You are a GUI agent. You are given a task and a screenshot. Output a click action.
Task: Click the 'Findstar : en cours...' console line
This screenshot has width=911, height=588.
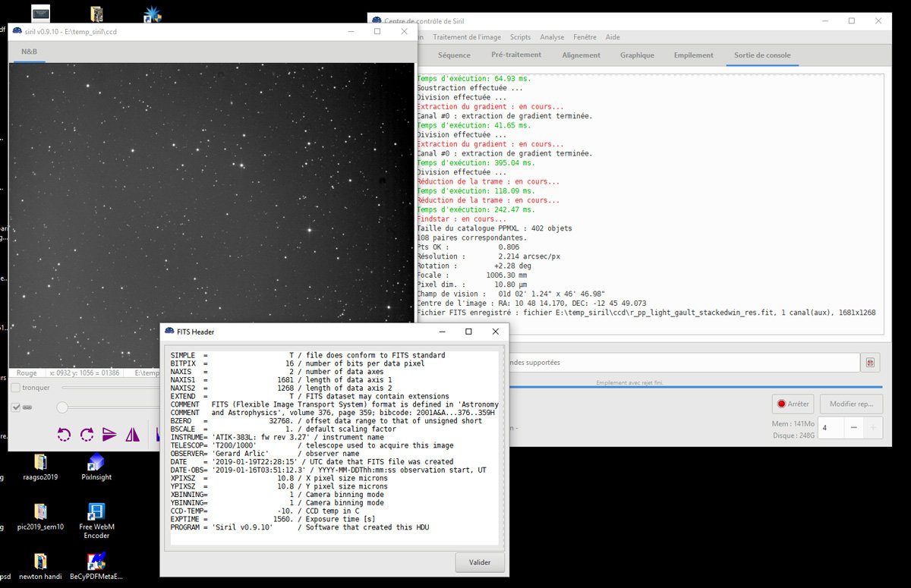click(462, 219)
